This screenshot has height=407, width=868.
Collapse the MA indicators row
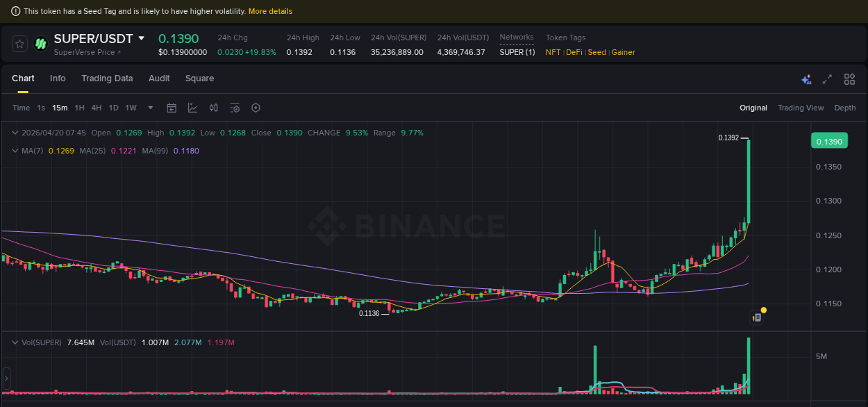pos(14,151)
